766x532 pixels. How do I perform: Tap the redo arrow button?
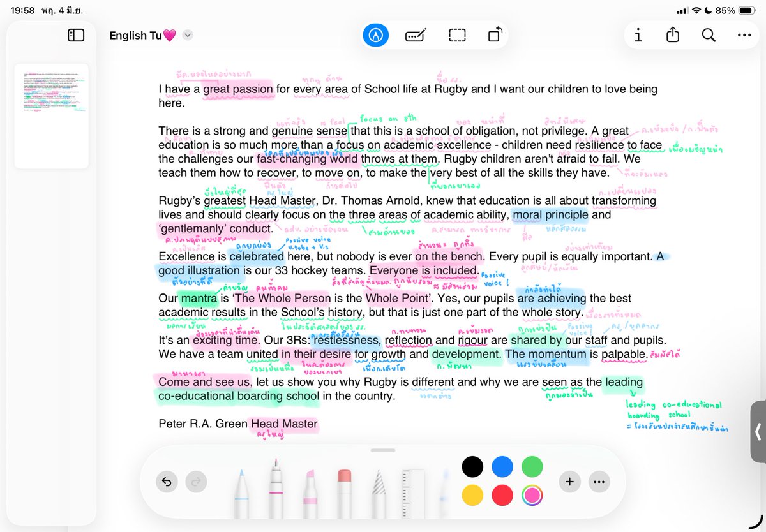(x=197, y=482)
